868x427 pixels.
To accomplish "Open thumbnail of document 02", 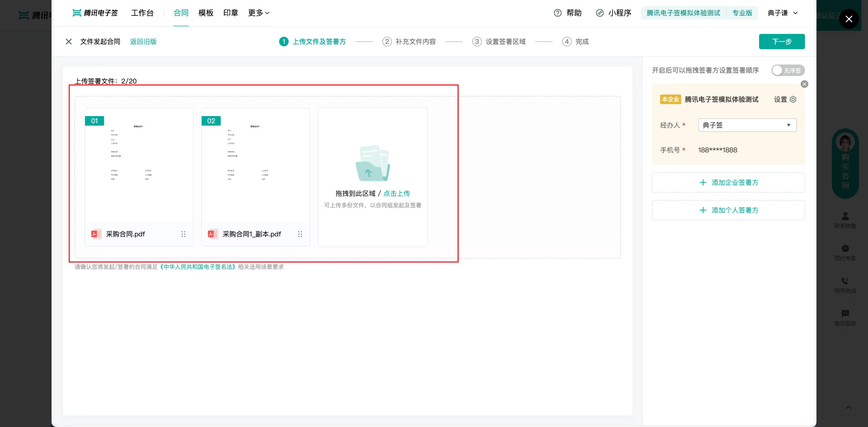I will pyautogui.click(x=255, y=166).
